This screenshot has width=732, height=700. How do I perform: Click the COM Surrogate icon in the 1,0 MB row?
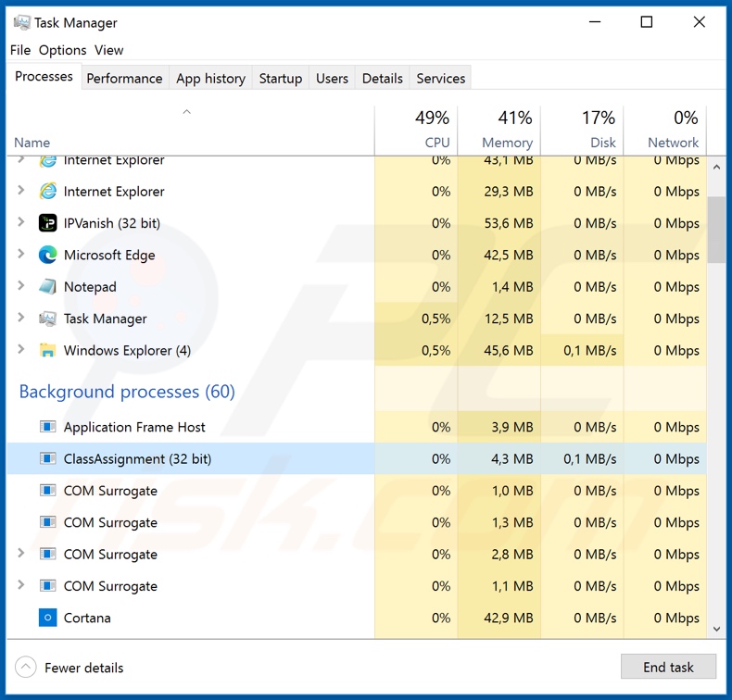pos(47,490)
